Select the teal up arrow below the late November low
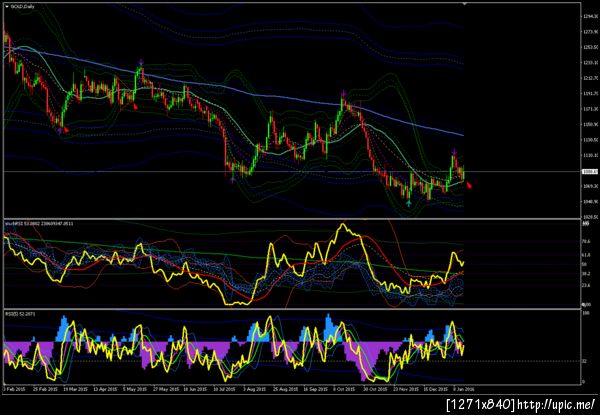 pyautogui.click(x=409, y=203)
